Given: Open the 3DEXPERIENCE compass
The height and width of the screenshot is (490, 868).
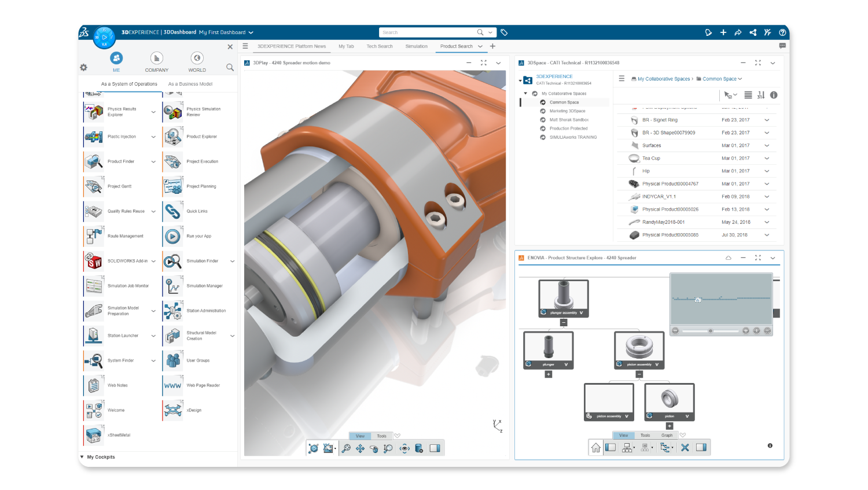Looking at the screenshot, I should point(104,37).
